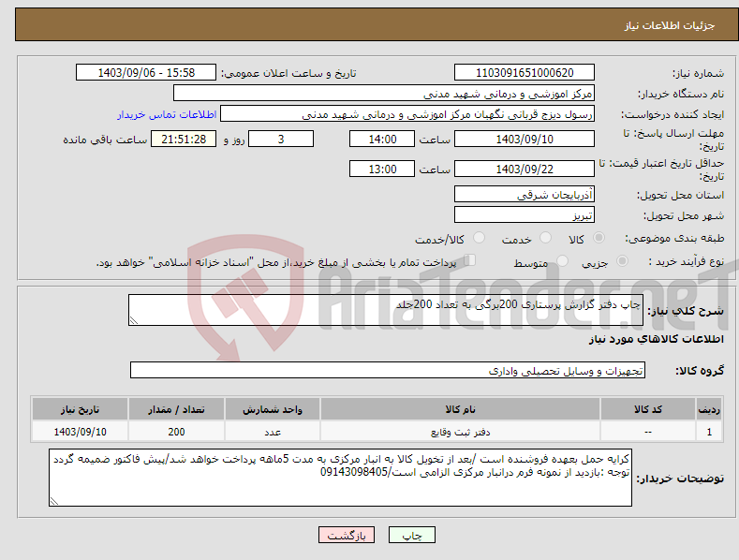Screen dimensions: 739x560
Task: Click the unit cell عدد
Action: 272,432
